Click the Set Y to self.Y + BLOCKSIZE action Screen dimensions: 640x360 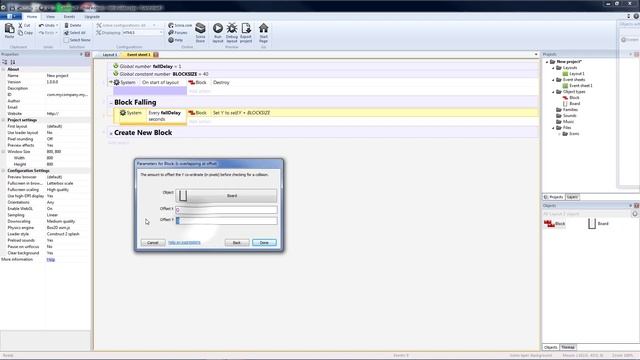tap(241, 113)
